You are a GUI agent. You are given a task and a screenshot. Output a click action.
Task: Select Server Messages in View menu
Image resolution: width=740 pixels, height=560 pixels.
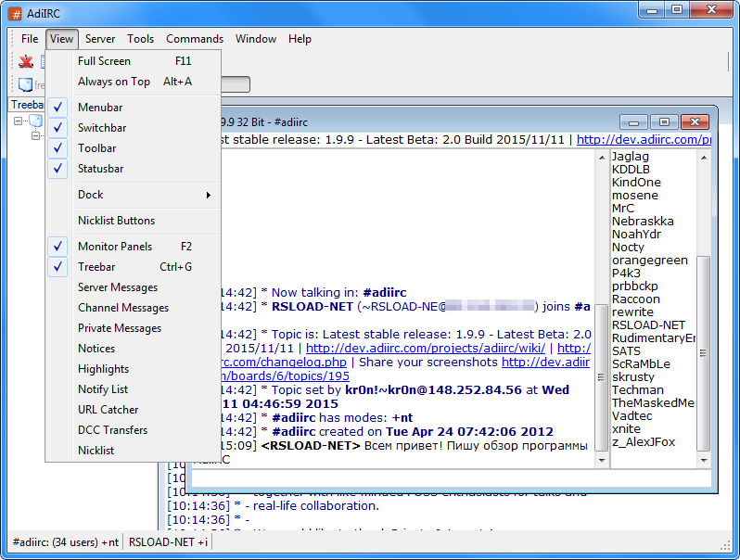coord(134,286)
